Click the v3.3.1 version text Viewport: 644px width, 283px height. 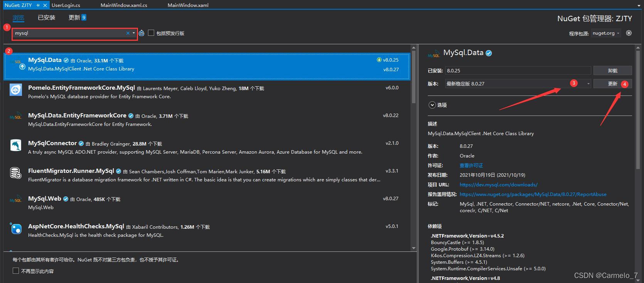[x=392, y=171]
